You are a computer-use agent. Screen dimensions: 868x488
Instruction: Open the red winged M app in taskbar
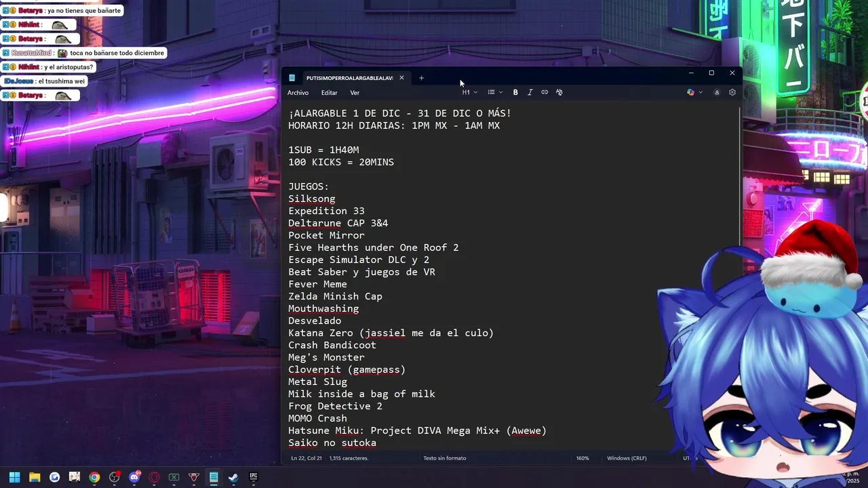(194, 477)
